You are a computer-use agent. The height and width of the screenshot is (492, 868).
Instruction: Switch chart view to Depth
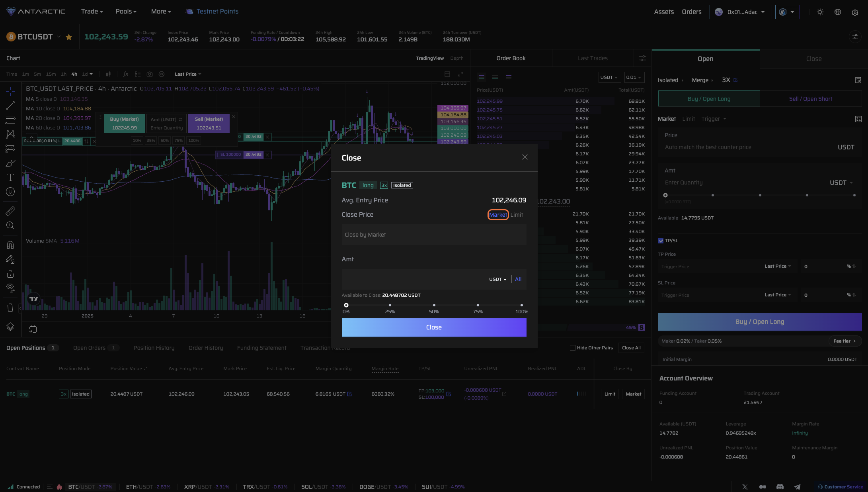coord(457,58)
